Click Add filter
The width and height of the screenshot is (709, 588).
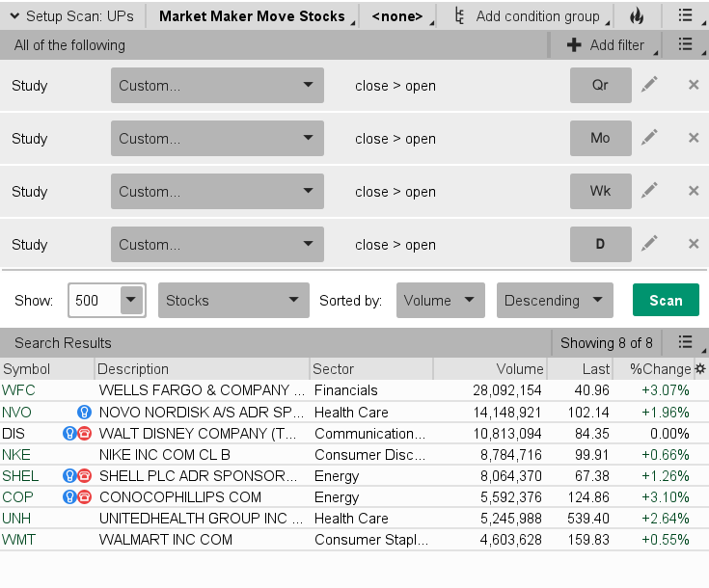pyautogui.click(x=605, y=45)
